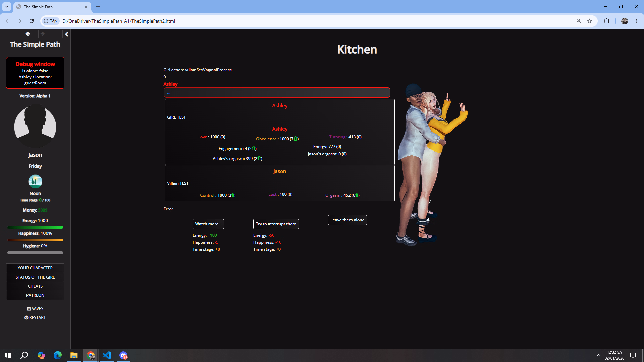Viewport: 644px width, 362px height.
Task: Open the browser extensions puzzle icon
Action: tap(606, 21)
